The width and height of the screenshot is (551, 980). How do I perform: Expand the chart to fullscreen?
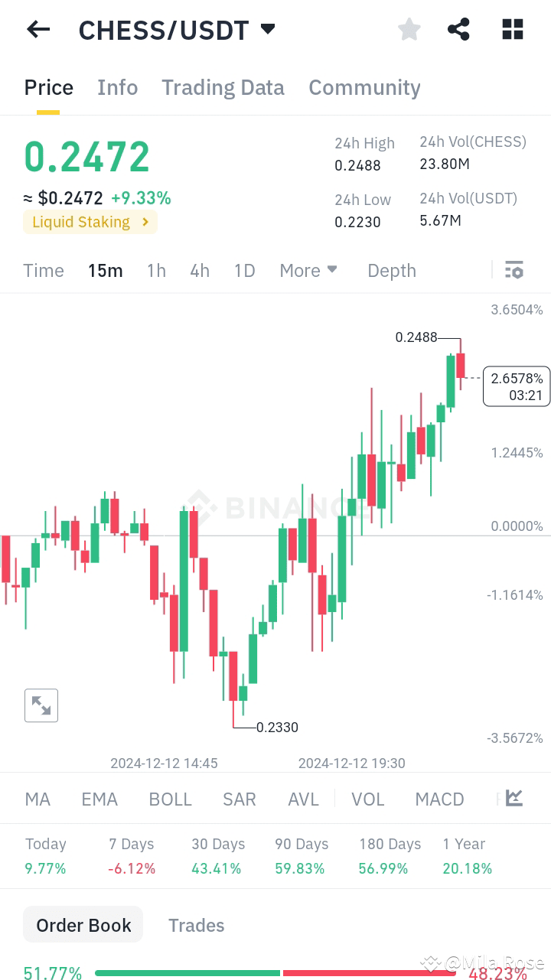click(41, 705)
